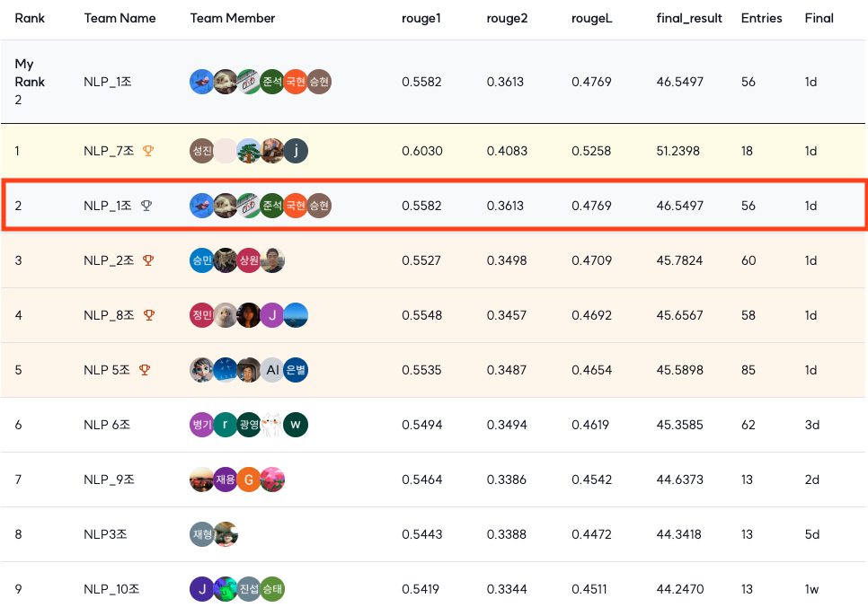Open the 국현 avatar in the rank 2 row
The image size is (868, 616).
coord(296,206)
